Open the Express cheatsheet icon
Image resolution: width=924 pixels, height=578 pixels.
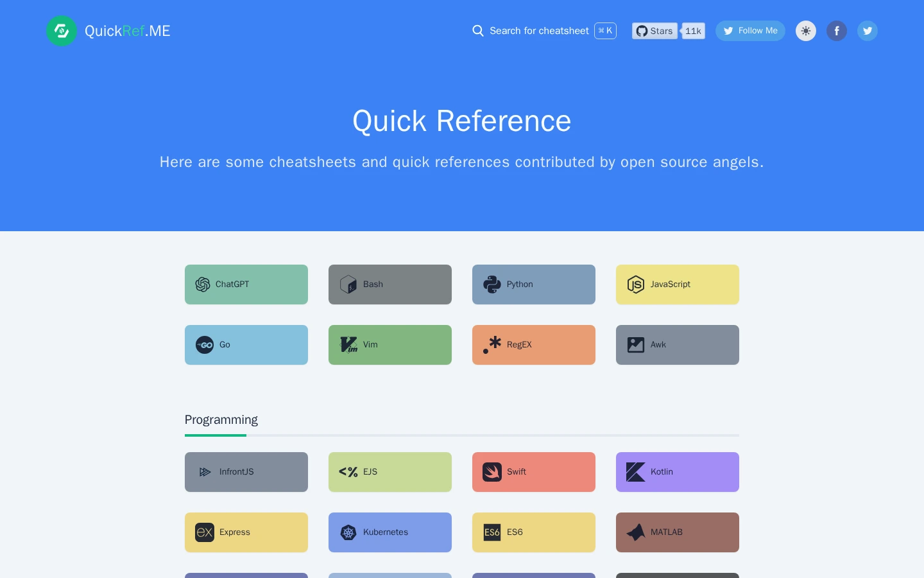[205, 532]
